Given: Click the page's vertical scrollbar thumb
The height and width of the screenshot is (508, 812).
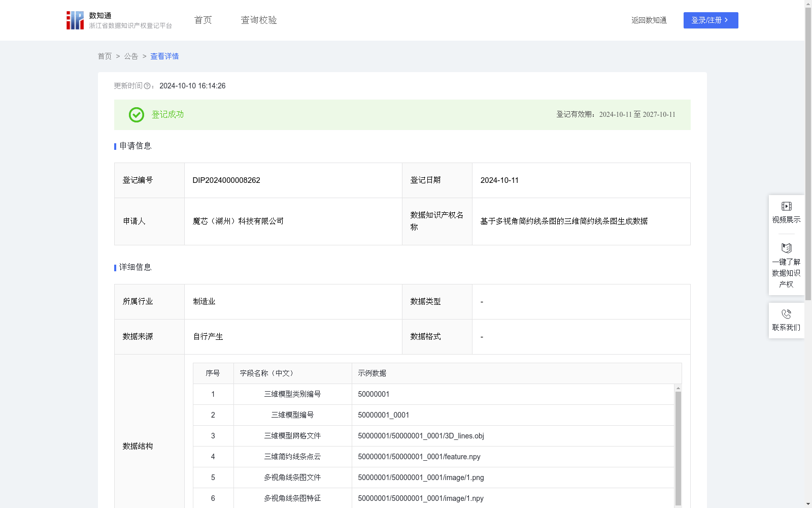Looking at the screenshot, I should tap(808, 153).
